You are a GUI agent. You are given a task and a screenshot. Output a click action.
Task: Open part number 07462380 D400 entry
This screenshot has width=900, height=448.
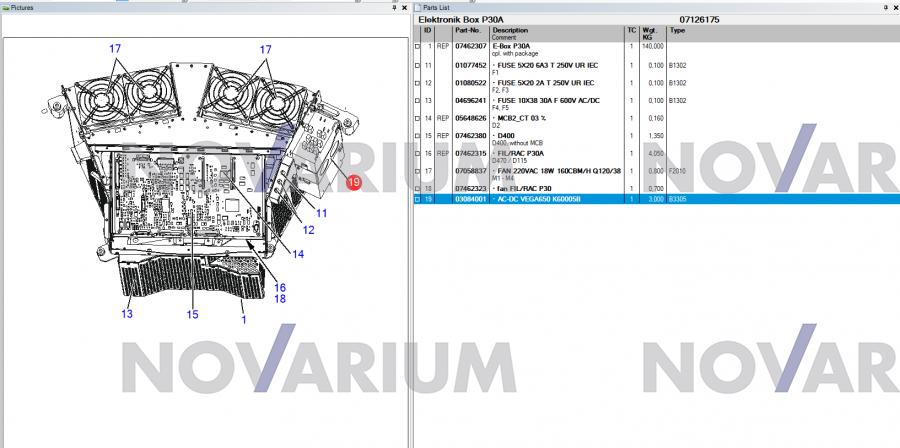[471, 136]
